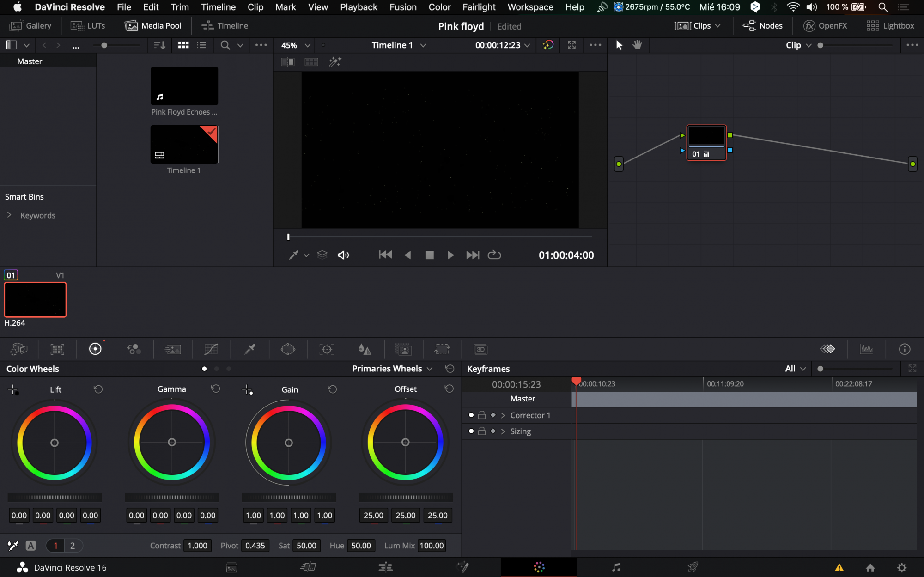Toggle Image Wipe mode in viewer
Screen dimensions: 924x577
pyautogui.click(x=288, y=62)
